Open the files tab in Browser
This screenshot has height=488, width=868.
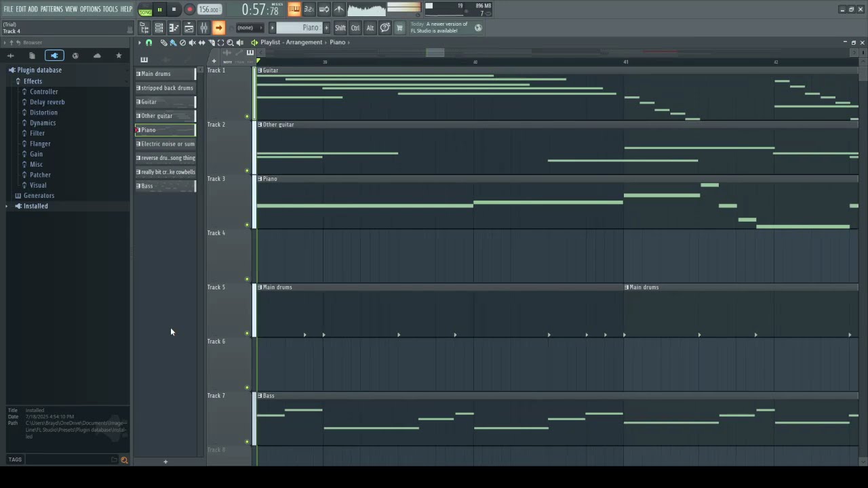coord(32,56)
